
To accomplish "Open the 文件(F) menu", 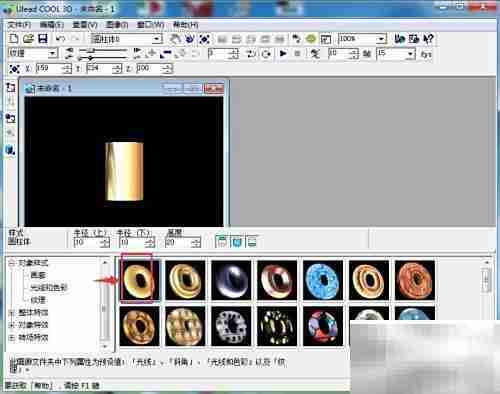I will click(19, 25).
